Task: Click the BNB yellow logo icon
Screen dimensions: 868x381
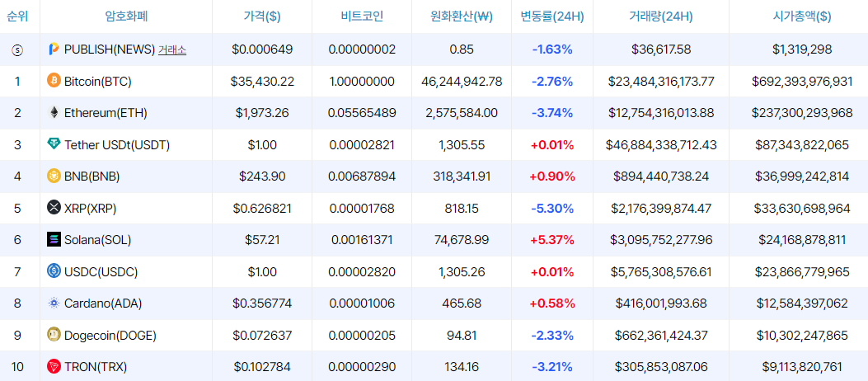Action: (54, 176)
